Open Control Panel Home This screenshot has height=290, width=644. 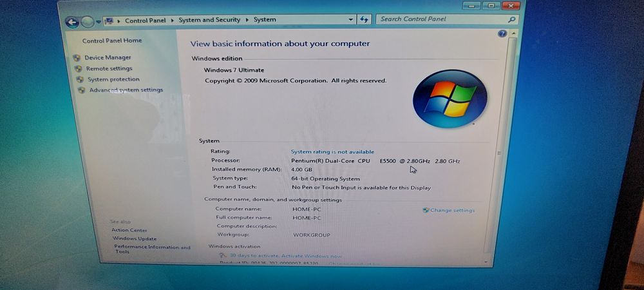point(111,41)
